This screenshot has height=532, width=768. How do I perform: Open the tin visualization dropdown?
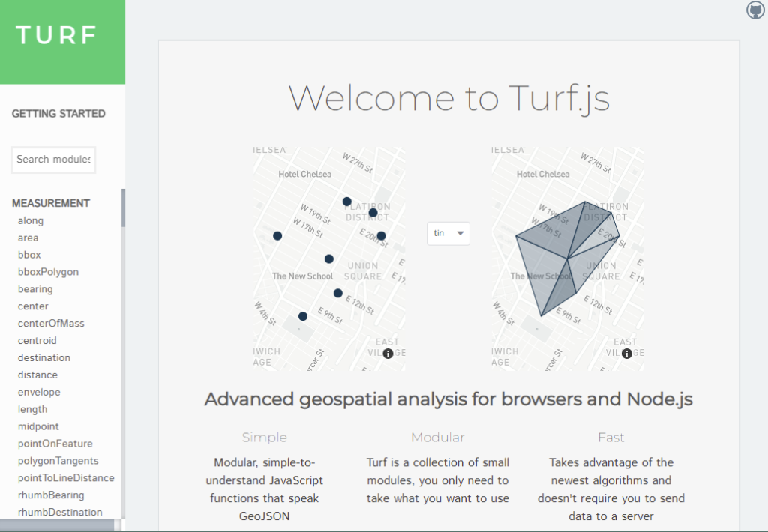448,233
